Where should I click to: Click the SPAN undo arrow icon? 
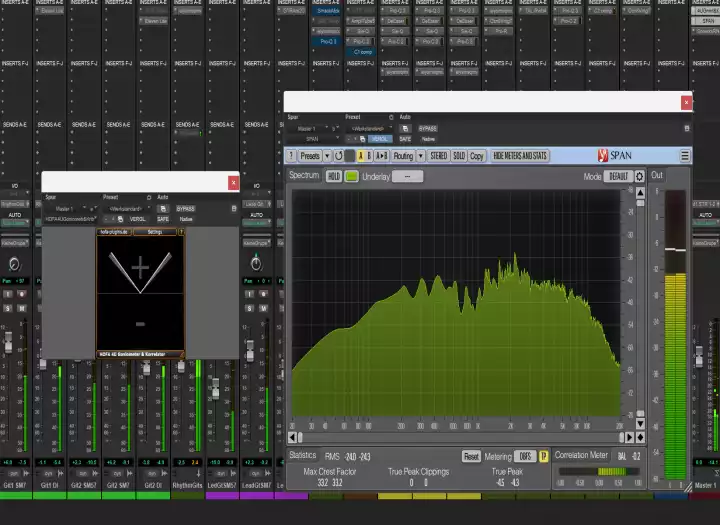338,156
